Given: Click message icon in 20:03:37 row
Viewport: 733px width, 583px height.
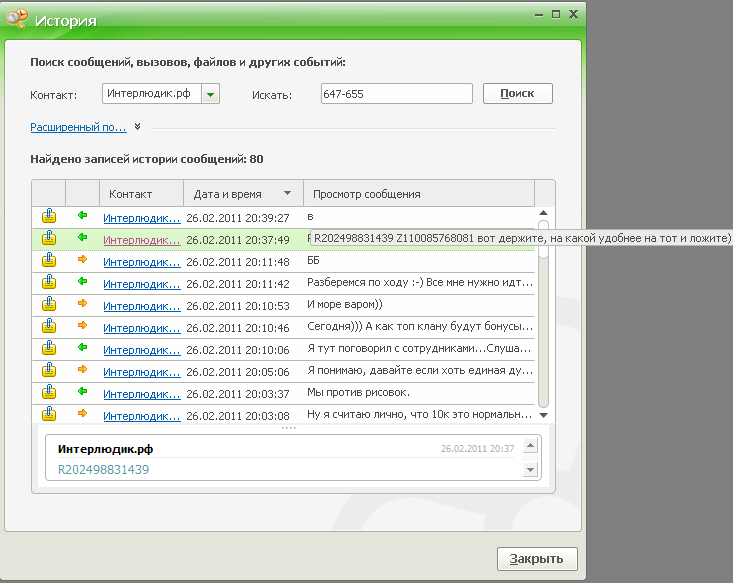Looking at the screenshot, I should click(49, 392).
